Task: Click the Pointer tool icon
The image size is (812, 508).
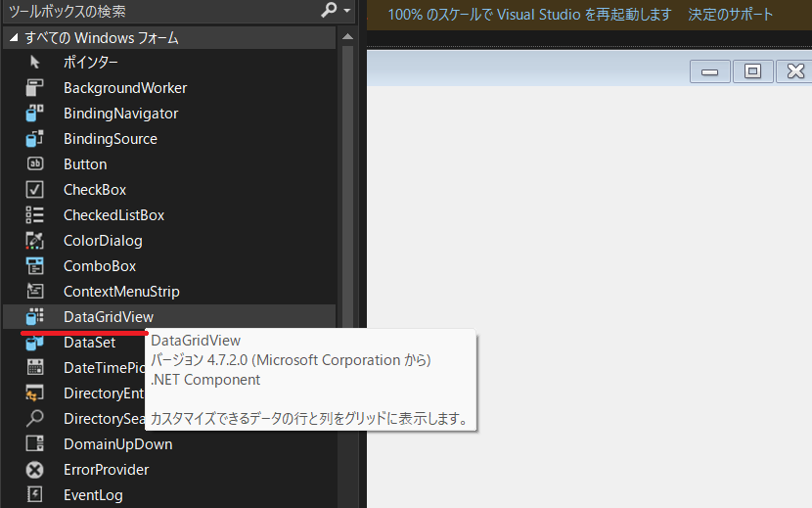Action: (35, 63)
